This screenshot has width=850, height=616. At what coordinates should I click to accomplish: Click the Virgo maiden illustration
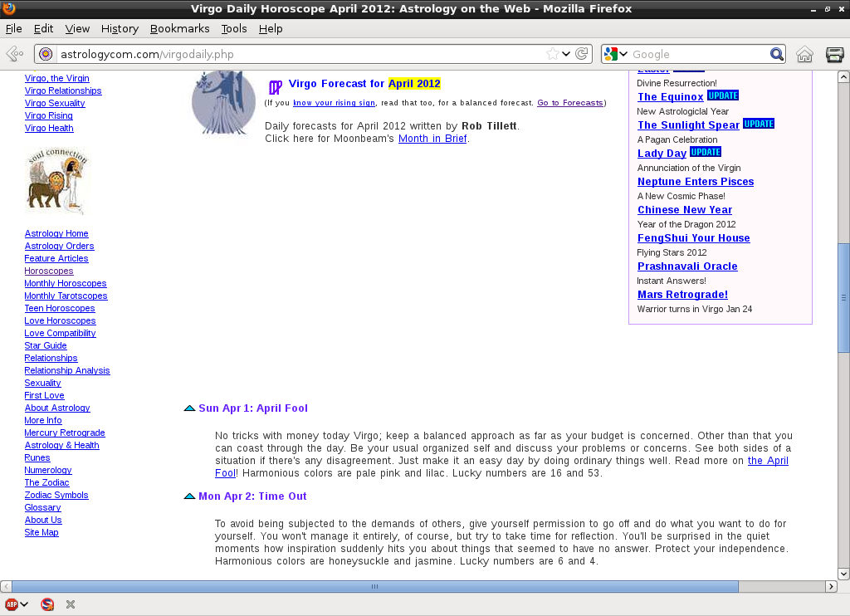pyautogui.click(x=223, y=103)
